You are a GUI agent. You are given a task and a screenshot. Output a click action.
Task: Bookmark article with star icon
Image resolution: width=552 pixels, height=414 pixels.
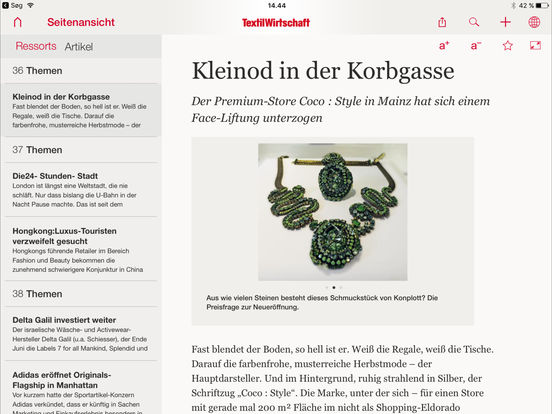coord(507,45)
